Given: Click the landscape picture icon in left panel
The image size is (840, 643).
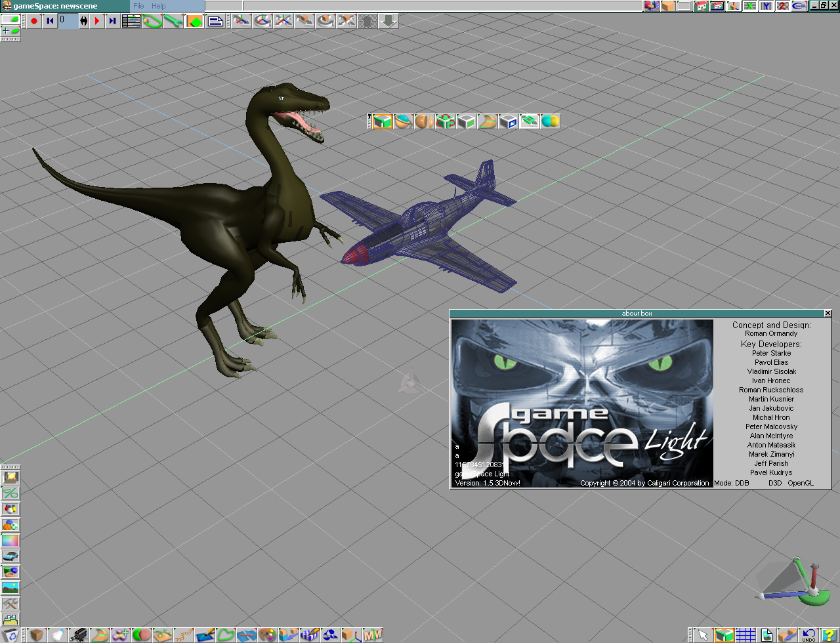Looking at the screenshot, I should coord(10,588).
